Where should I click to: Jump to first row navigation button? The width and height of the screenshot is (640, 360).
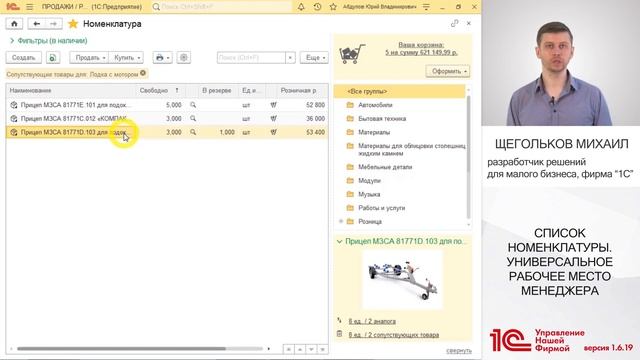tap(288, 349)
